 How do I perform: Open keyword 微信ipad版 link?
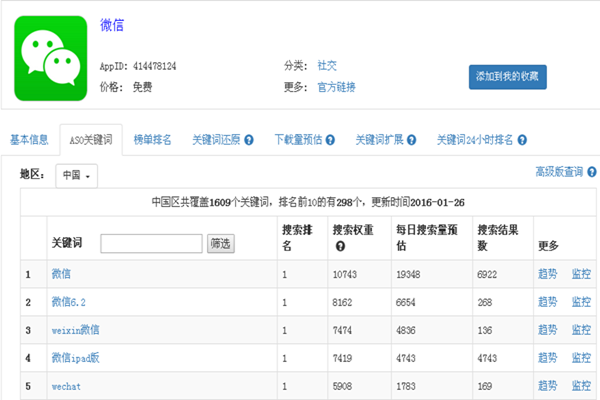75,358
